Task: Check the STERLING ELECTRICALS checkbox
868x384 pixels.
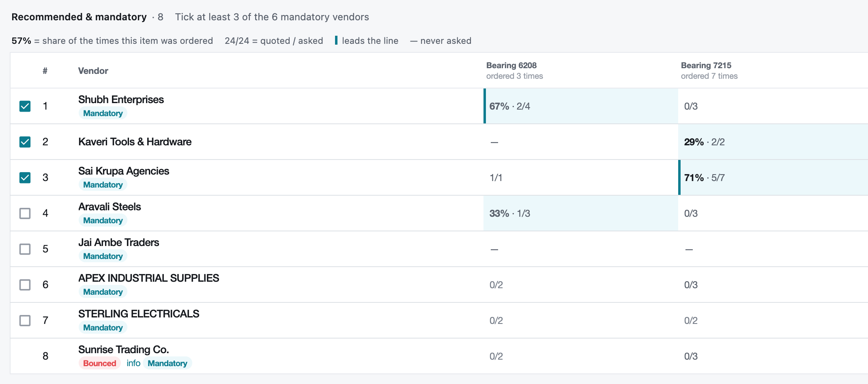Action: pos(25,321)
